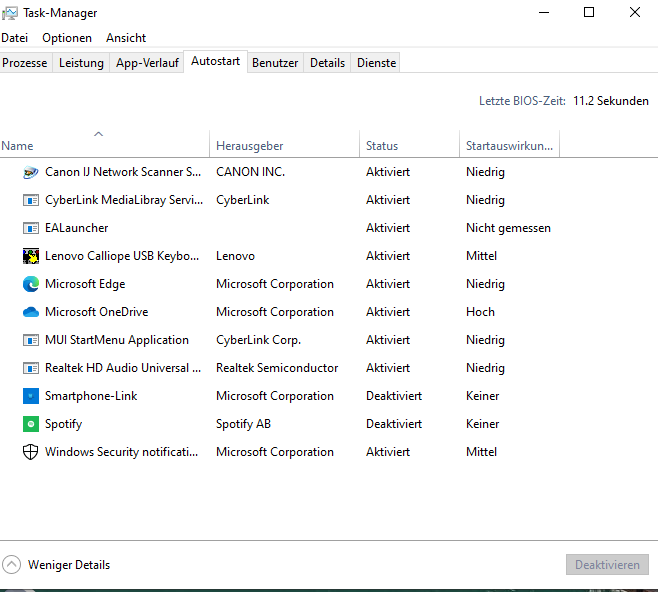Select the MUI StartMenu Application name

pos(117,340)
